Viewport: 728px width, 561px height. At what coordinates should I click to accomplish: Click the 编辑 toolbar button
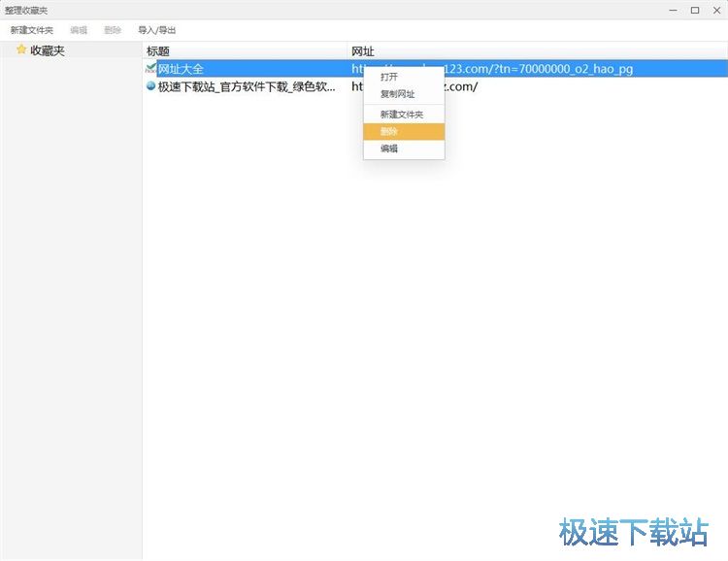tap(79, 30)
